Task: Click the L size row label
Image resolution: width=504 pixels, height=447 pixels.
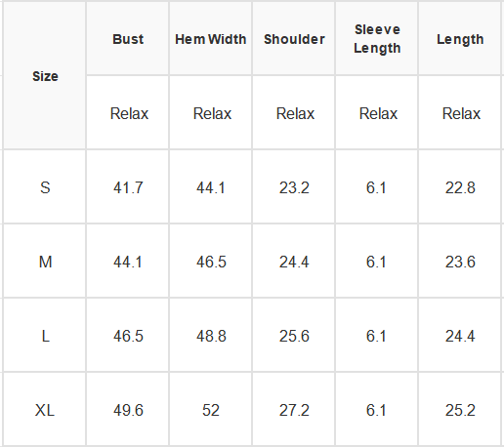Action: coord(45,336)
